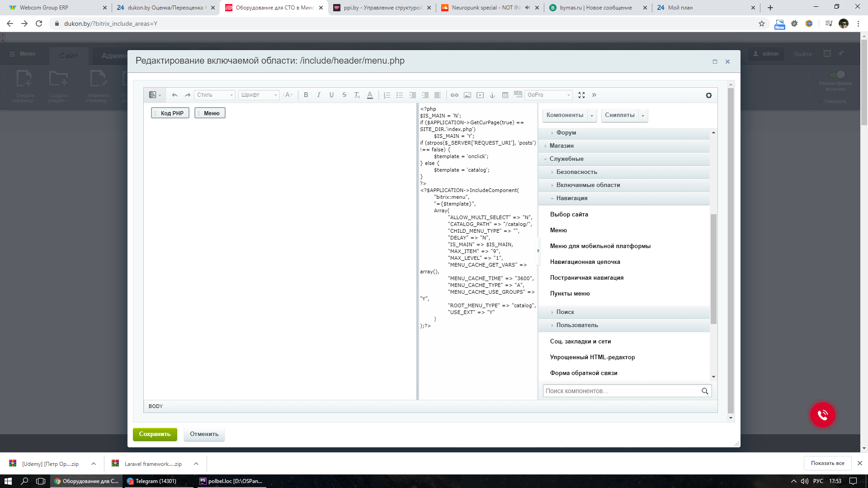Open the Стиль dropdown
The width and height of the screenshot is (868, 488).
[x=215, y=95]
